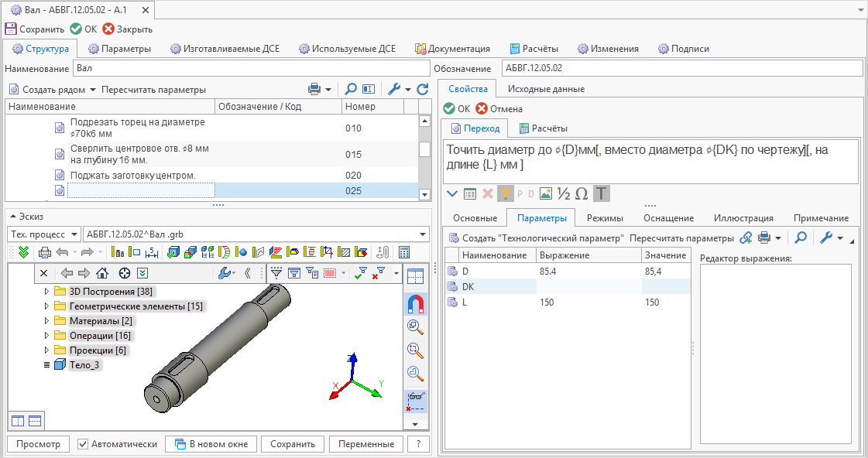Toggle the glasses visibility icon in viewport sidebar
The height and width of the screenshot is (458, 868).
click(x=415, y=401)
